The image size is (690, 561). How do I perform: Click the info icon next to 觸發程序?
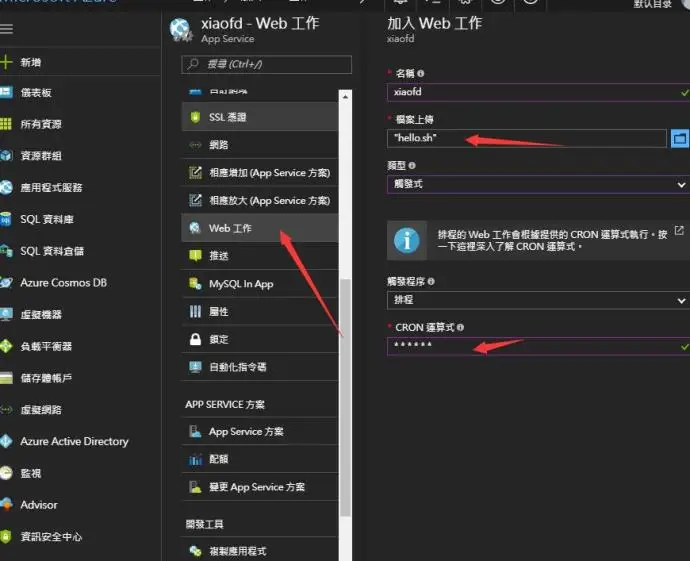[431, 282]
